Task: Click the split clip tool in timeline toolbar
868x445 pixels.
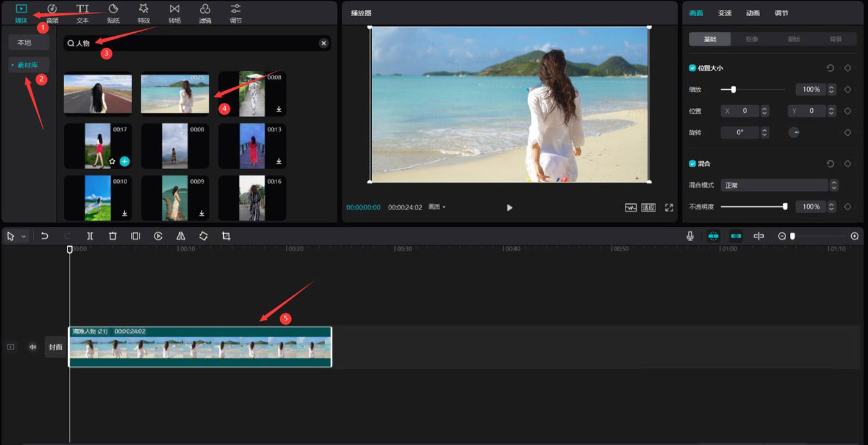Action: pyautogui.click(x=90, y=236)
